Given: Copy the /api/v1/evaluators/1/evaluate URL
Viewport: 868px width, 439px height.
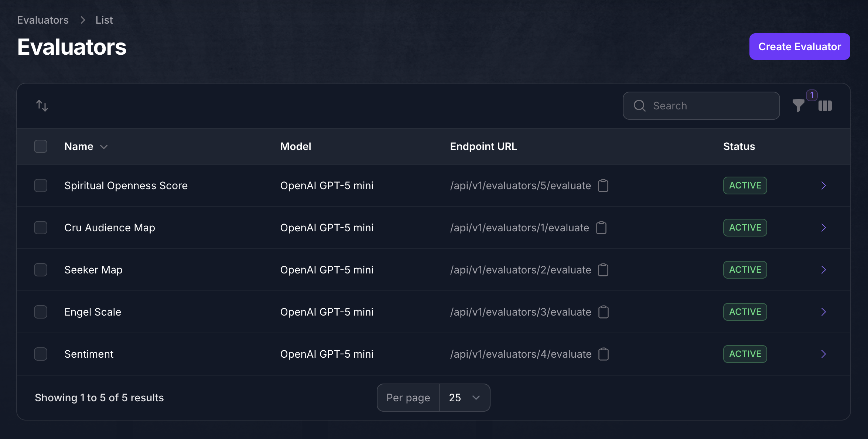Looking at the screenshot, I should tap(601, 228).
